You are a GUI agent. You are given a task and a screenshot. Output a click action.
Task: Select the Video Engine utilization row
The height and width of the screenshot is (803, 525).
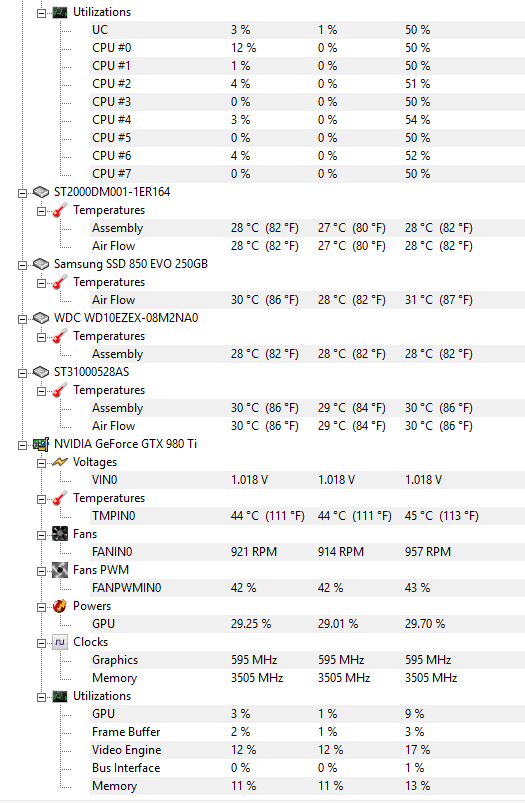point(307,750)
